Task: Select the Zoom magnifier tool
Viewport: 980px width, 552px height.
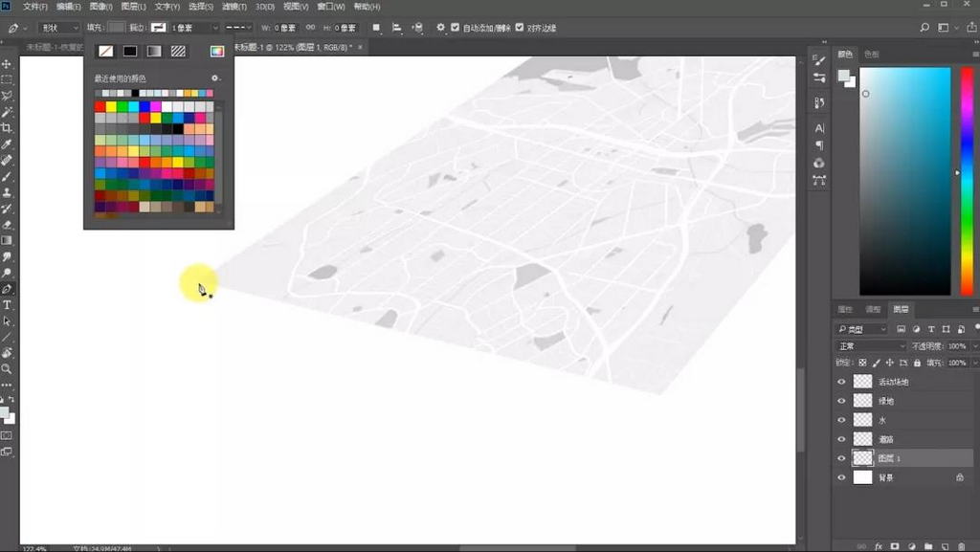Action: (7, 368)
